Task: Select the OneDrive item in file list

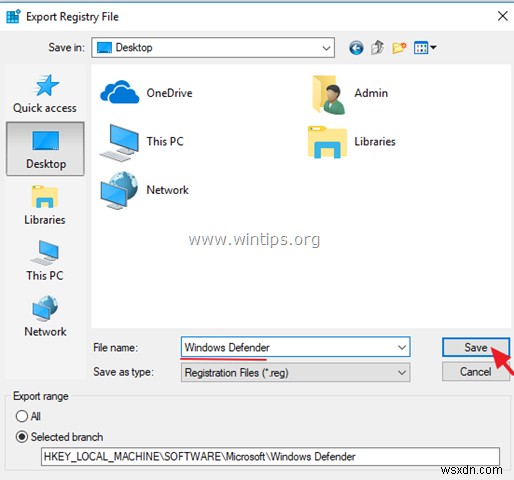Action: [146, 93]
